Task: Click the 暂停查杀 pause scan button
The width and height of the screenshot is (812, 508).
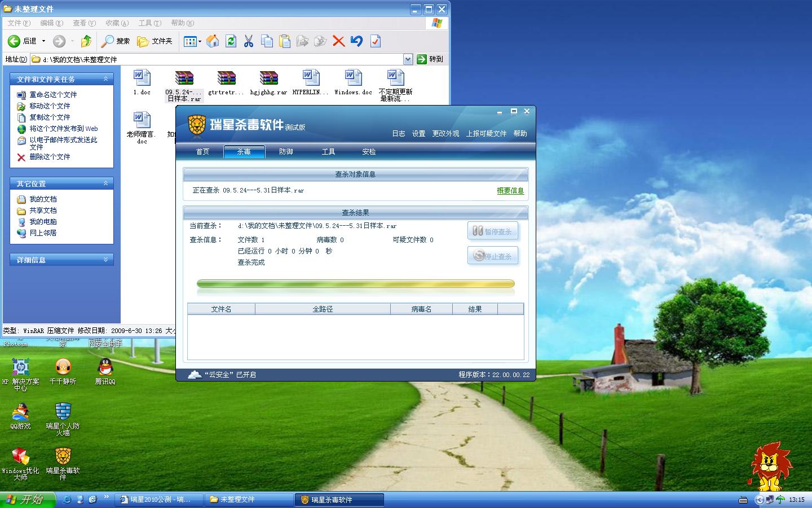Action: pyautogui.click(x=493, y=231)
